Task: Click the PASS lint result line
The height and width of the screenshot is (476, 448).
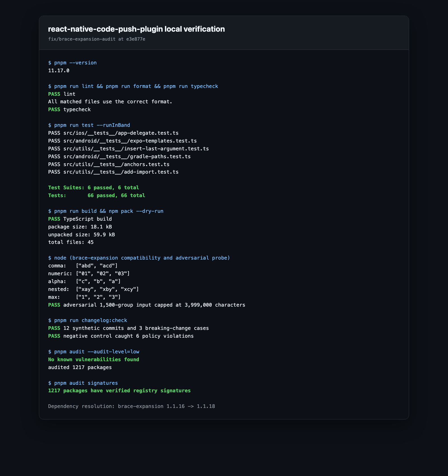Action: pos(62,94)
